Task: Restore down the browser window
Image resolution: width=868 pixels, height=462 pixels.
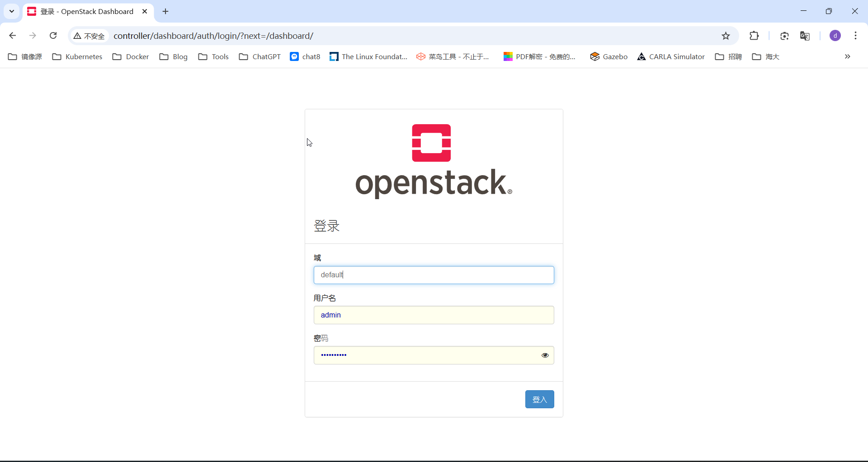Action: (x=829, y=11)
